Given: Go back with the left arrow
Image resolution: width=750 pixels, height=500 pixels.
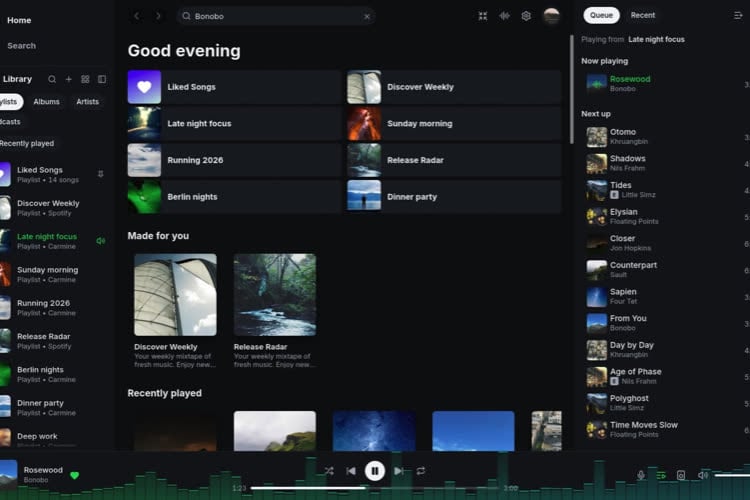Looking at the screenshot, I should pos(137,16).
